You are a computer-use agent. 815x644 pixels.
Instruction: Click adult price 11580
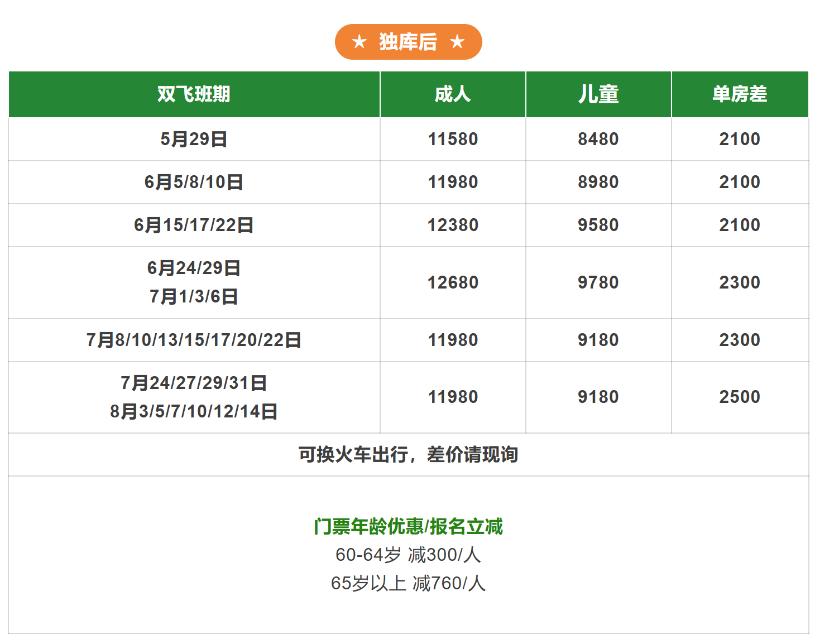click(453, 139)
